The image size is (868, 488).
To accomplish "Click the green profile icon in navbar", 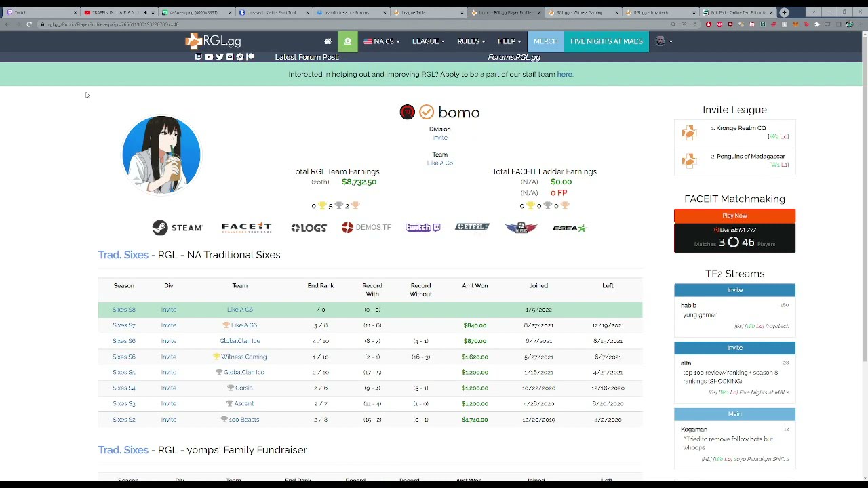I will tap(348, 41).
